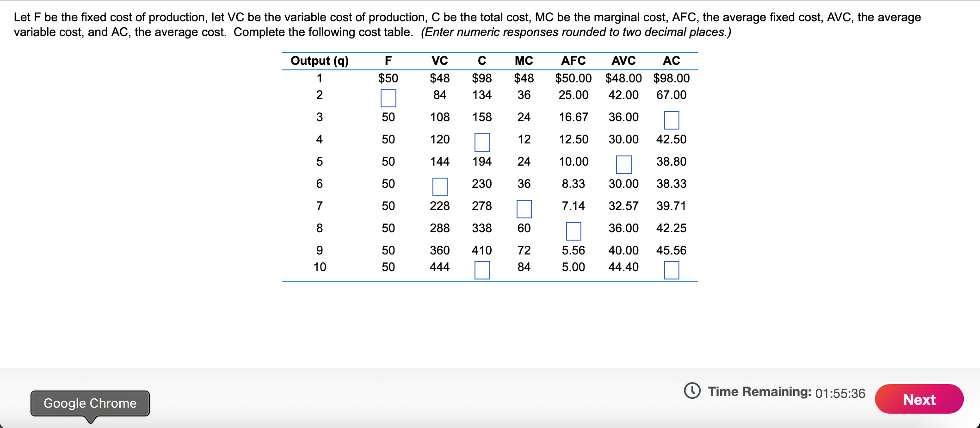This screenshot has width=980, height=428.
Task: Click the '444' variable cost in row 10
Action: coord(440,267)
